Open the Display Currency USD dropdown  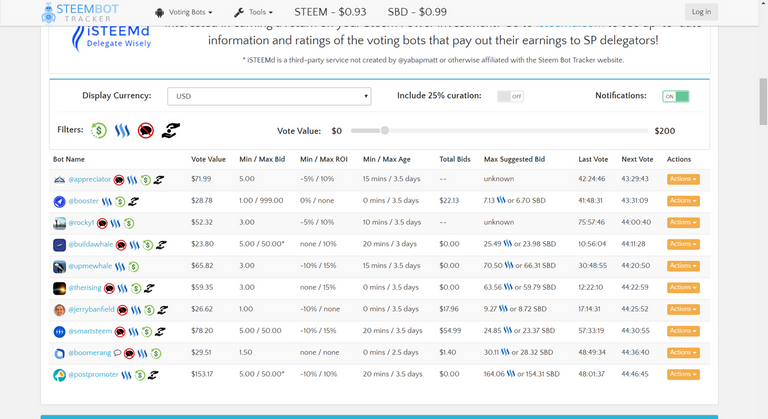pos(269,96)
